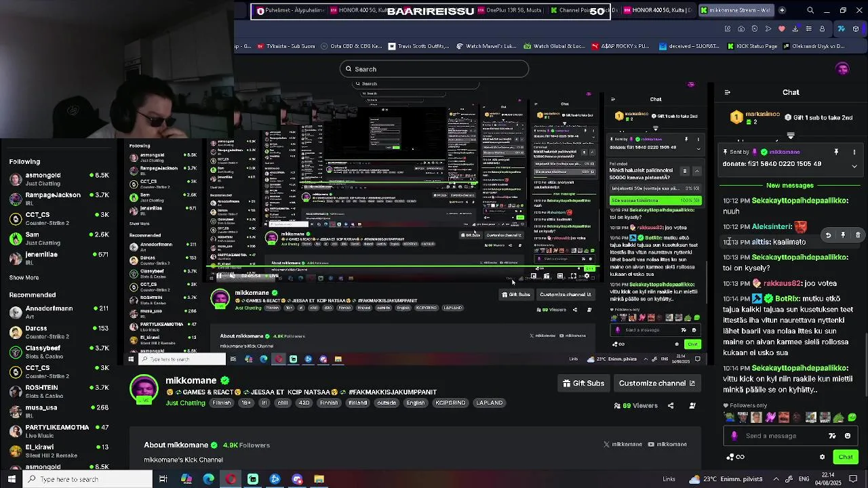Open PARTYLIKEAMOTHA recommended channel
868x488 pixels.
pyautogui.click(x=58, y=431)
